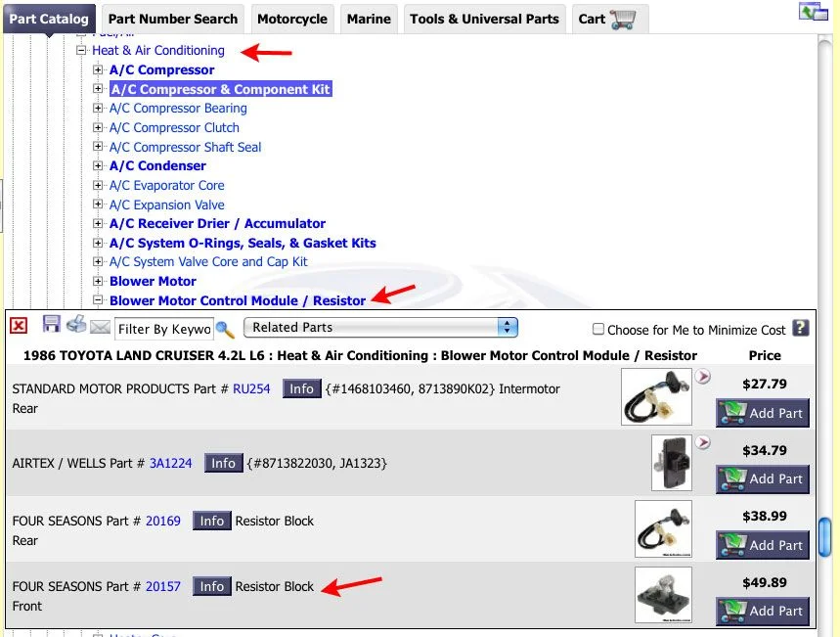Expand the A/C Compressor Clutch node

tap(98, 127)
